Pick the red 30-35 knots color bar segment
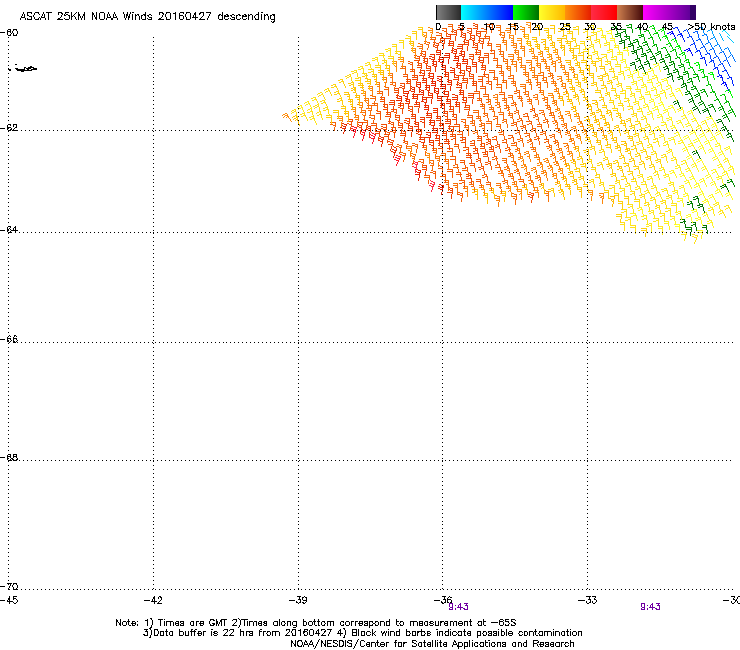The width and height of the screenshot is (740, 650). (x=604, y=12)
